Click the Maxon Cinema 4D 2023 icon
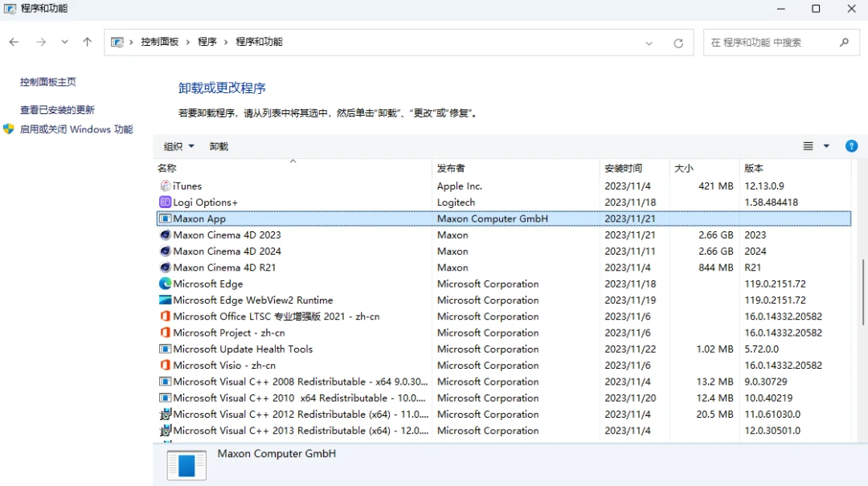The height and width of the screenshot is (486, 868). click(x=165, y=235)
